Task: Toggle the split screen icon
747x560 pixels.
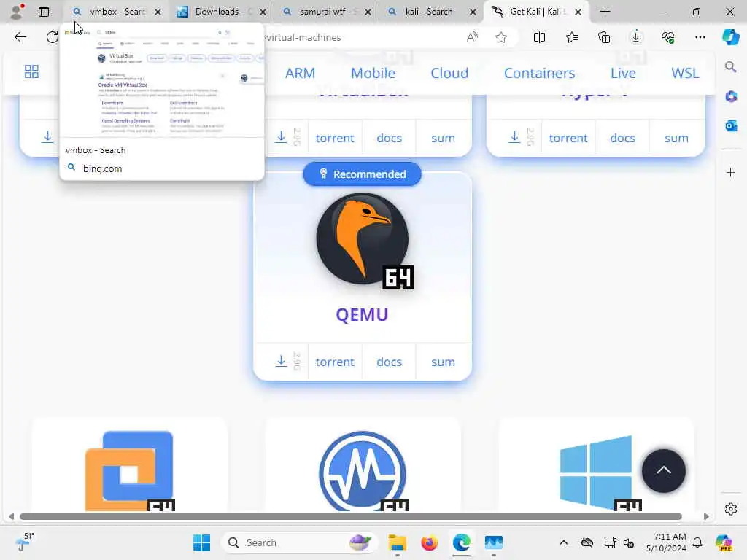Action: pos(539,37)
